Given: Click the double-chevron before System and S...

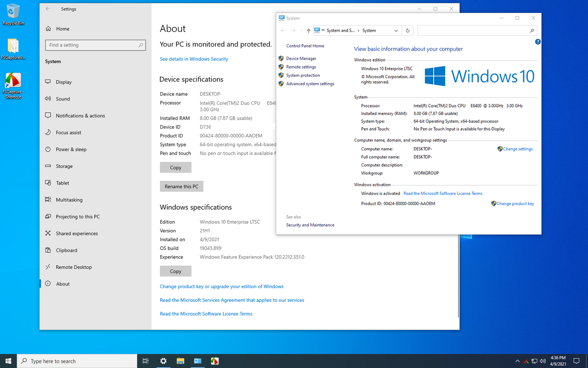Looking at the screenshot, I should pos(323,30).
